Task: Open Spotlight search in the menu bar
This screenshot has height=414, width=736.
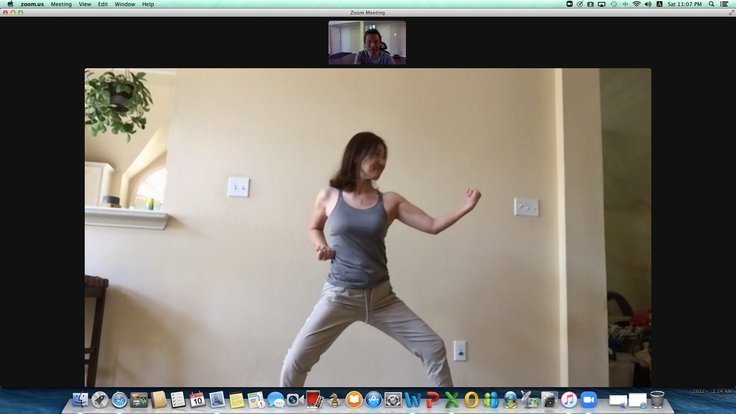Action: click(712, 4)
